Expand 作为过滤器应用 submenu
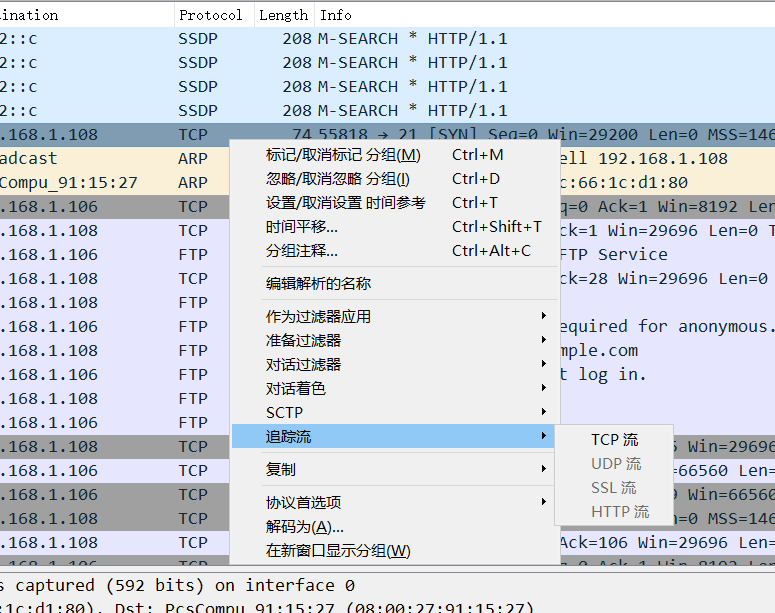This screenshot has height=613, width=775. tap(394, 316)
